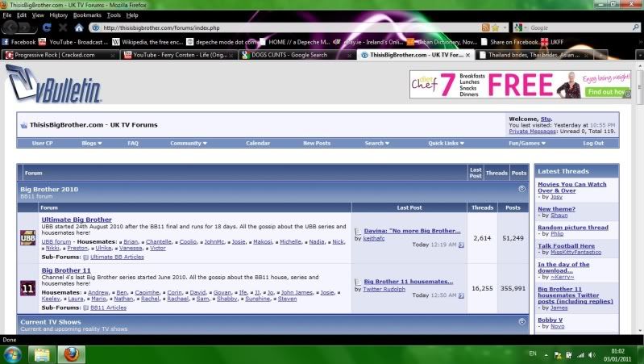Show hidden tray icons arrow
The image size is (644, 364).
[x=546, y=355]
